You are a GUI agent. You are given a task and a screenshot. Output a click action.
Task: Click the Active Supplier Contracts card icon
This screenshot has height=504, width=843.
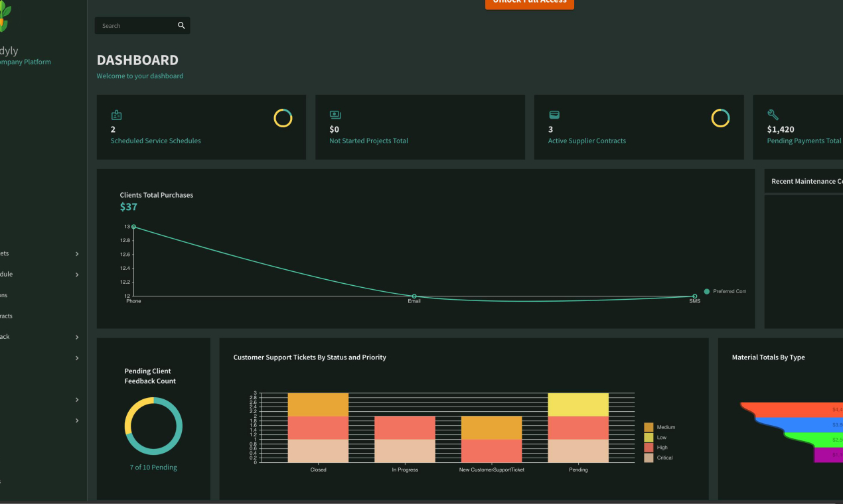pyautogui.click(x=554, y=115)
